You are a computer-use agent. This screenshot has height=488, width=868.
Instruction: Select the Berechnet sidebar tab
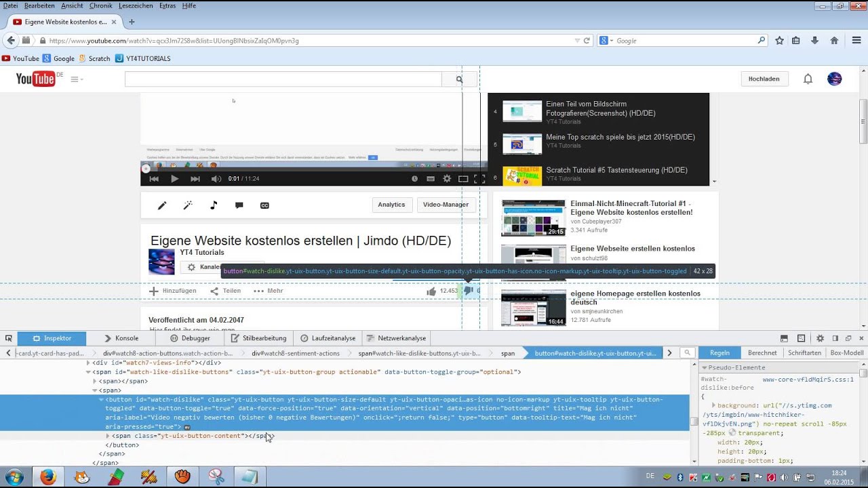pos(762,353)
